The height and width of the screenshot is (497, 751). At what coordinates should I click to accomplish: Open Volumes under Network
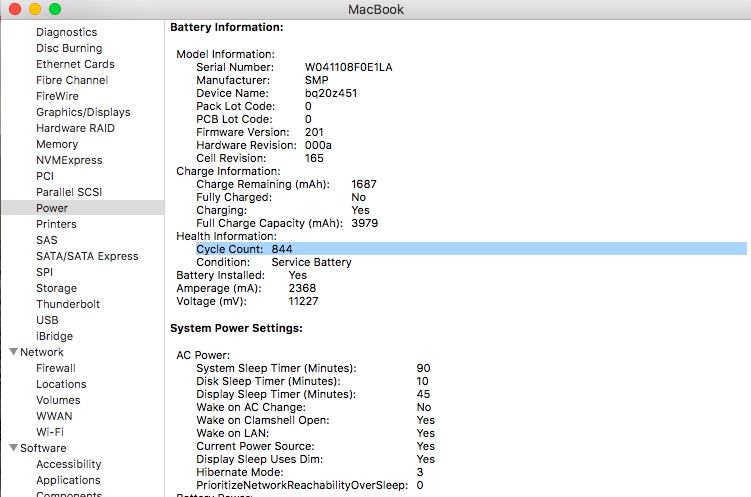[58, 400]
